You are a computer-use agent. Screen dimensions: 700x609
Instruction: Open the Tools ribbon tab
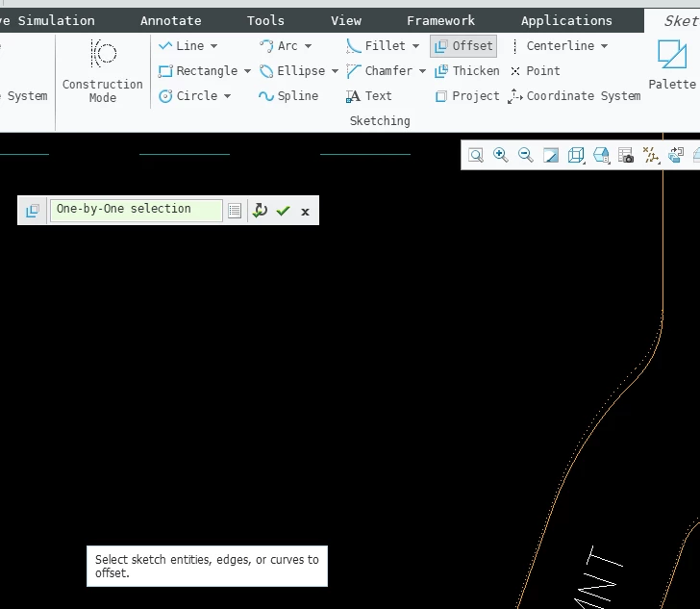point(265,20)
